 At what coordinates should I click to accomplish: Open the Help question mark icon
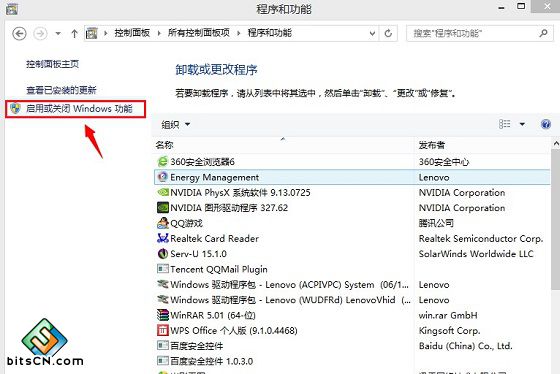(x=546, y=124)
